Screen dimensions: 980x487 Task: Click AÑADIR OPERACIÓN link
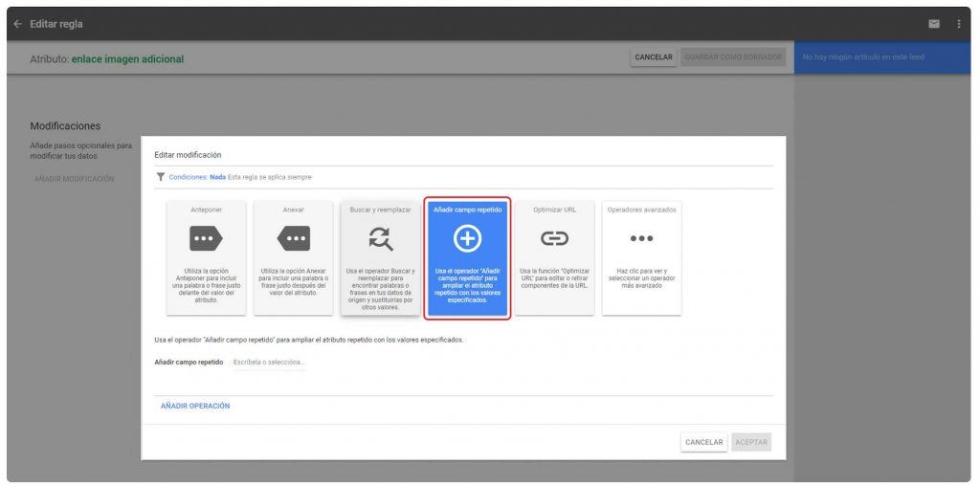pos(195,406)
